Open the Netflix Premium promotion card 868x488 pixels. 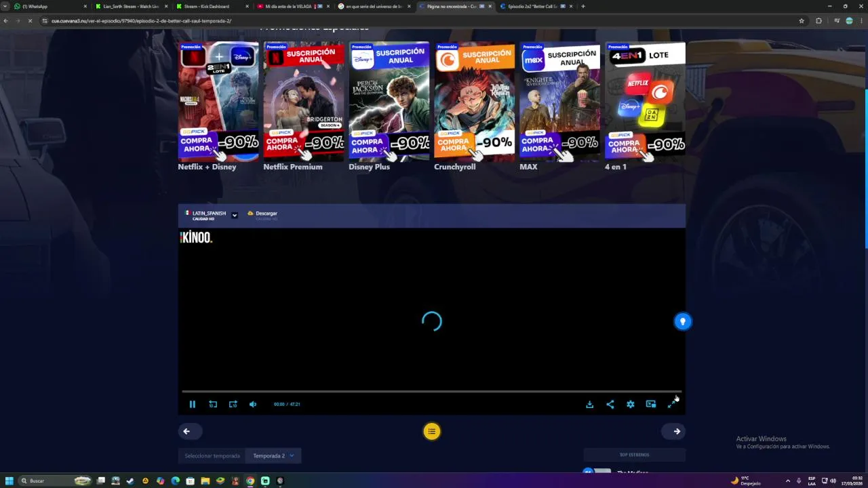click(x=304, y=102)
